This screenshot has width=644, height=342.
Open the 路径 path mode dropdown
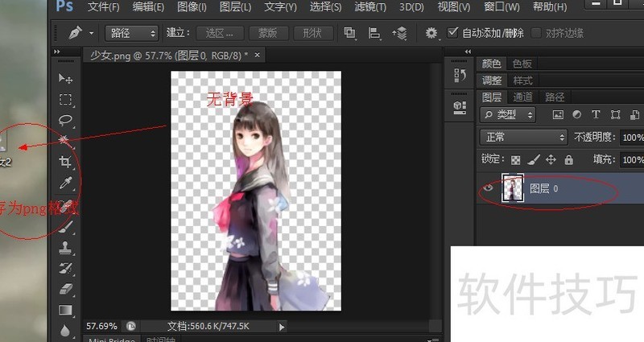[131, 34]
